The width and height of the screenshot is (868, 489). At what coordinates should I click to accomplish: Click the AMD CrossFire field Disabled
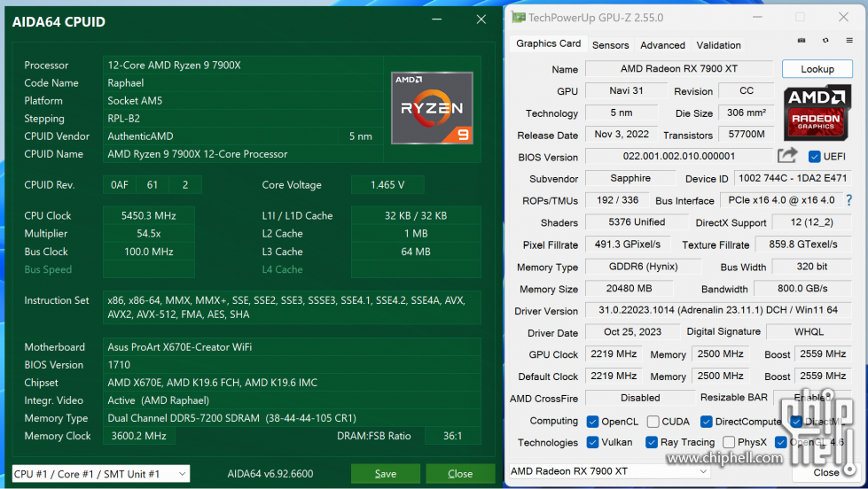coord(640,398)
